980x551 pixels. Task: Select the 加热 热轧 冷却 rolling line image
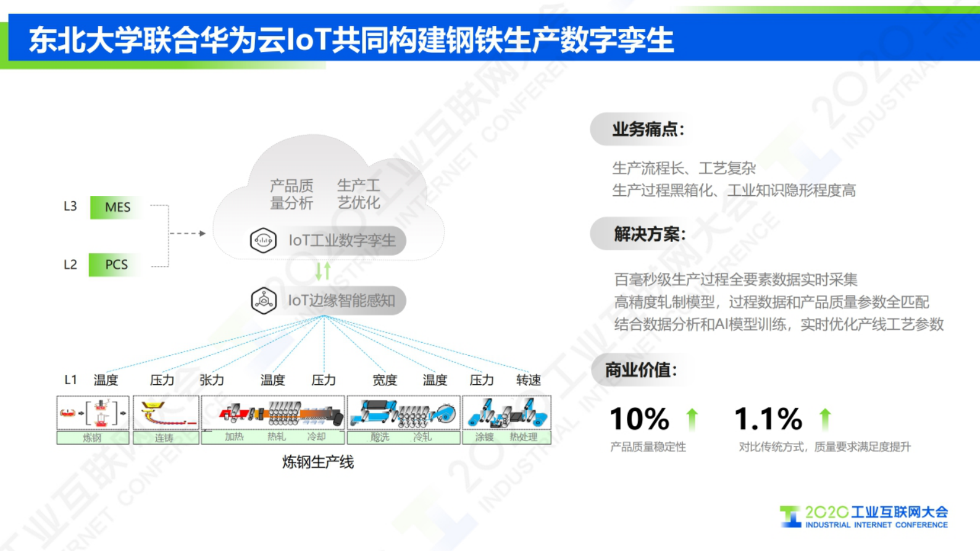click(x=272, y=413)
